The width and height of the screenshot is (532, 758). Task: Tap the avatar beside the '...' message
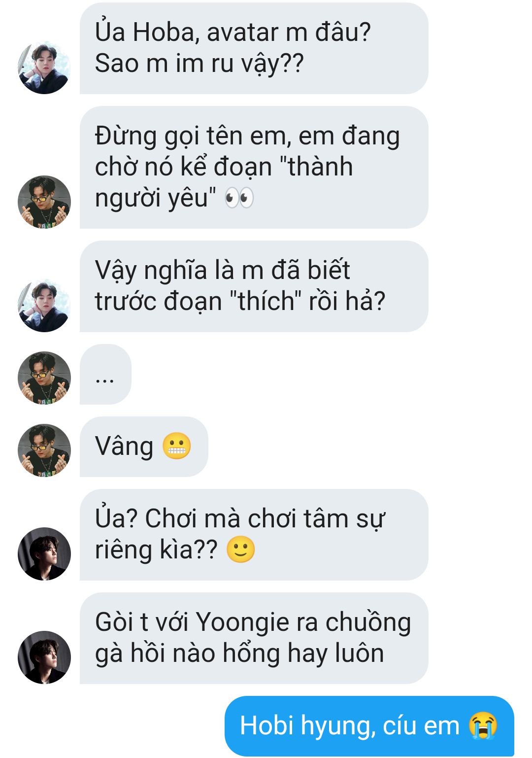click(44, 378)
